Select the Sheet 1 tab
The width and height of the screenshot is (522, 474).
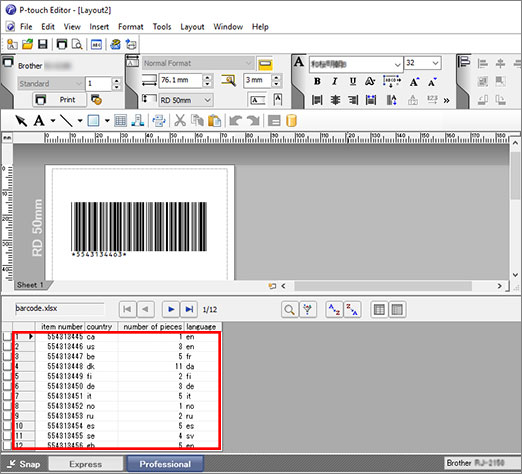click(30, 285)
